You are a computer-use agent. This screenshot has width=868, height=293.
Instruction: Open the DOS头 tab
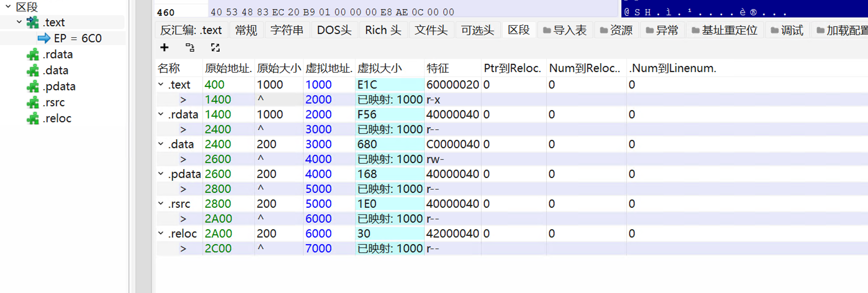coord(334,30)
